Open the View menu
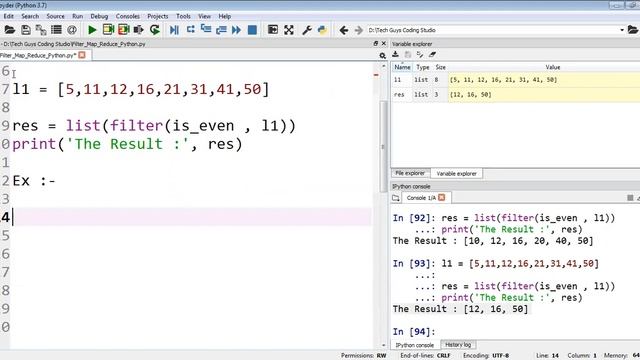 point(204,16)
